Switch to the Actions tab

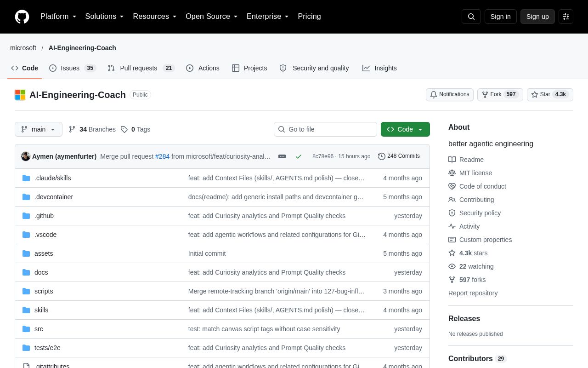203,68
